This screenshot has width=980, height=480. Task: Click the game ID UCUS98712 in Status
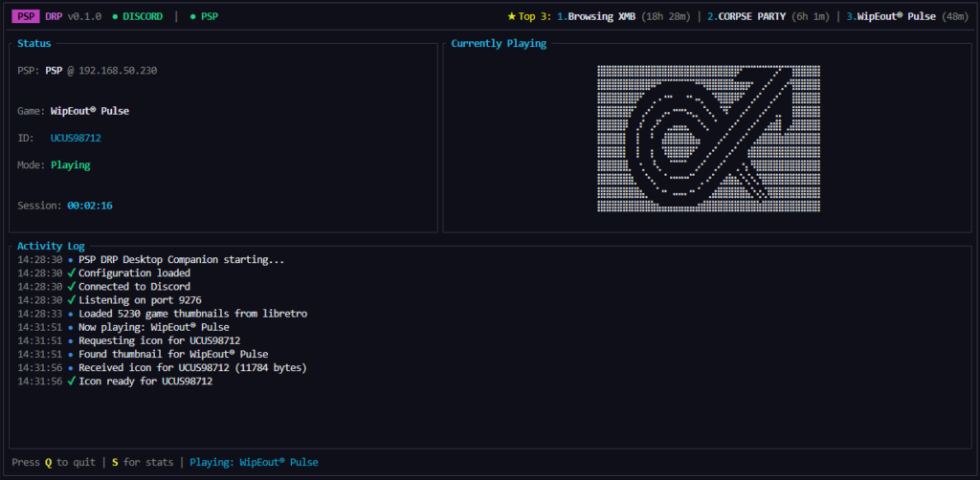pos(76,138)
